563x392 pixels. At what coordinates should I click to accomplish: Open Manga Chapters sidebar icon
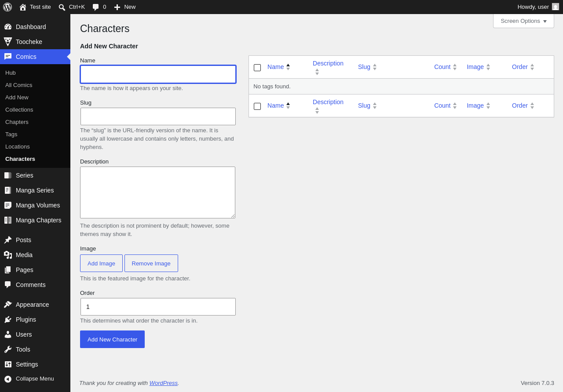point(8,220)
